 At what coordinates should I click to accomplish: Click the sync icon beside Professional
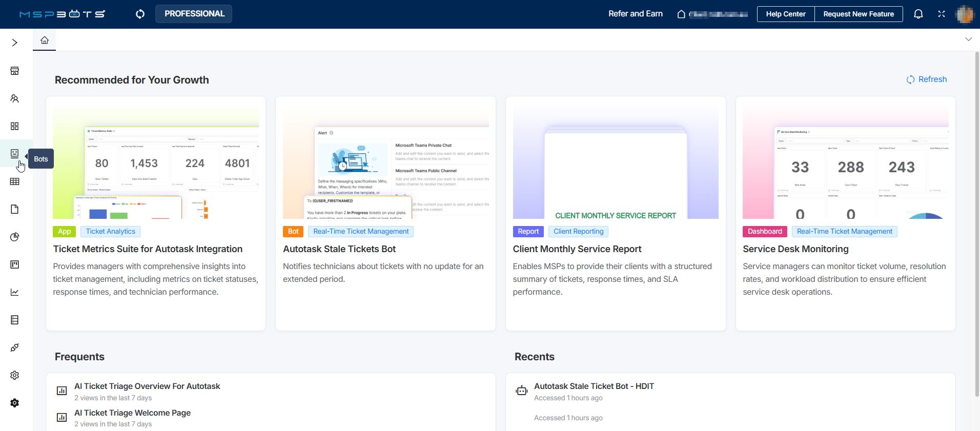[140, 14]
